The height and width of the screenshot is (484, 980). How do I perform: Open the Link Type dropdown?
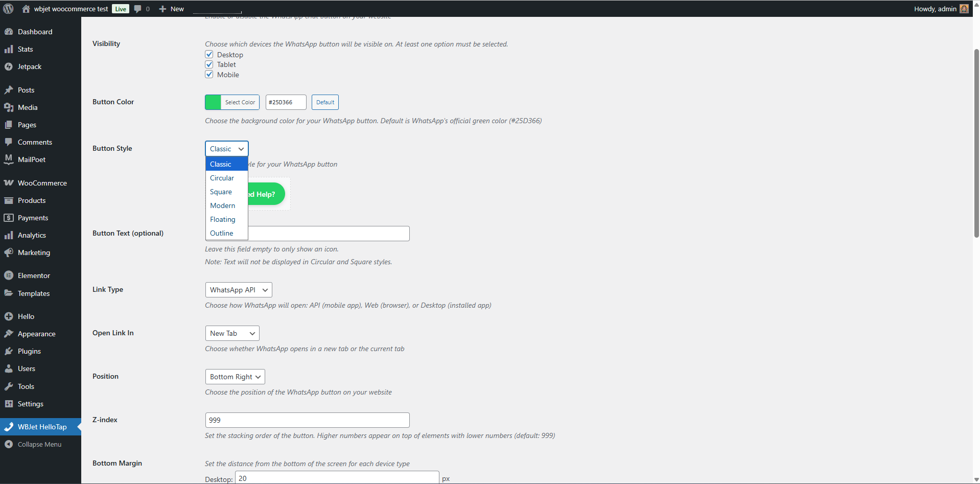point(238,290)
